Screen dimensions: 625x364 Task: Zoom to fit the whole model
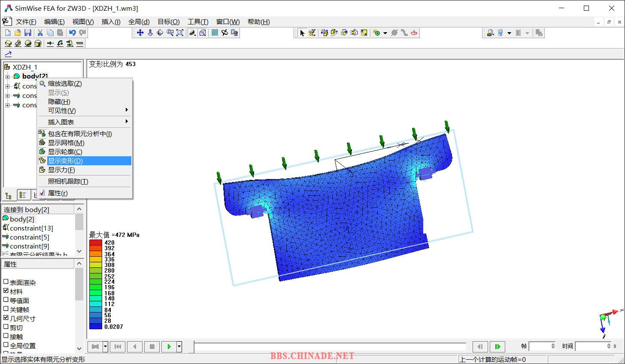point(180,33)
